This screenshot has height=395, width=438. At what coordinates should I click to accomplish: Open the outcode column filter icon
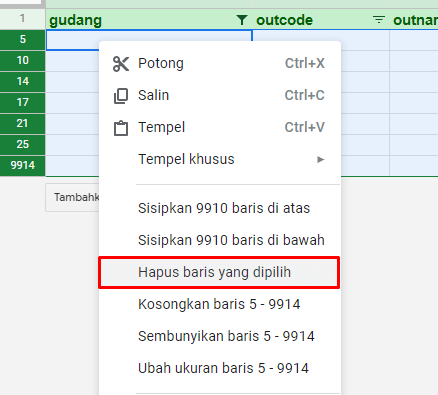tap(379, 20)
